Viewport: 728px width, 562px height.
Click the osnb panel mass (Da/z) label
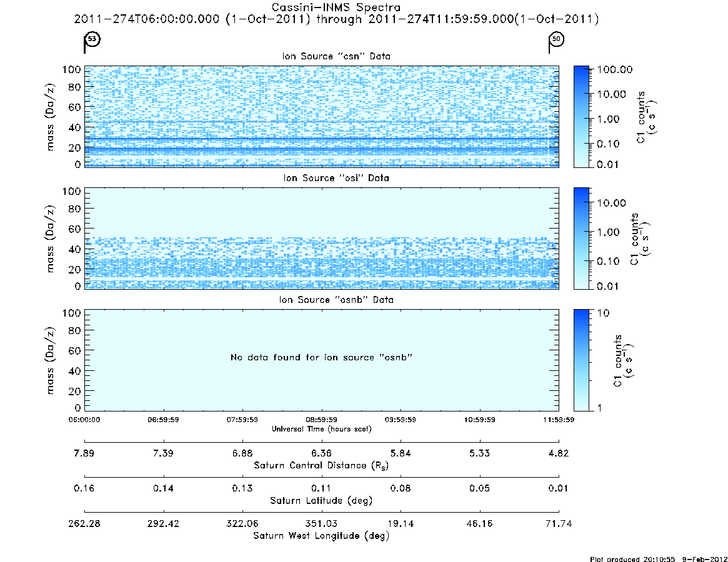tap(50, 360)
